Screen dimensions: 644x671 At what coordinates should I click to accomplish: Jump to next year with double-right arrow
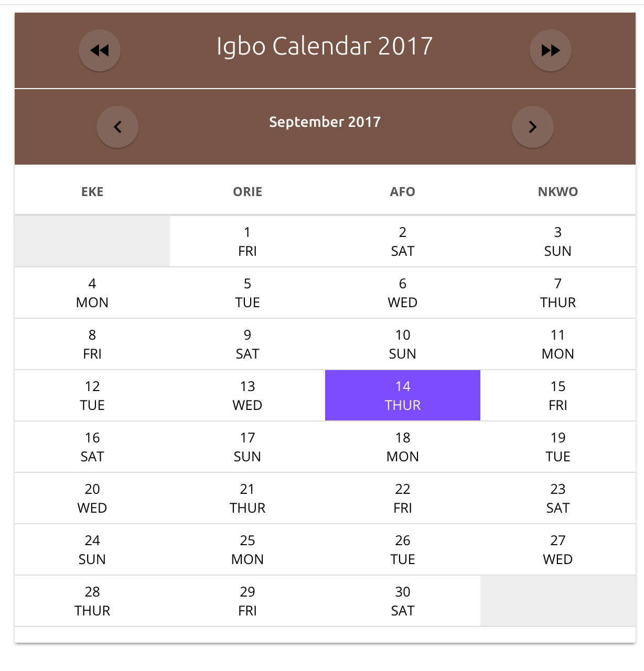(x=551, y=50)
